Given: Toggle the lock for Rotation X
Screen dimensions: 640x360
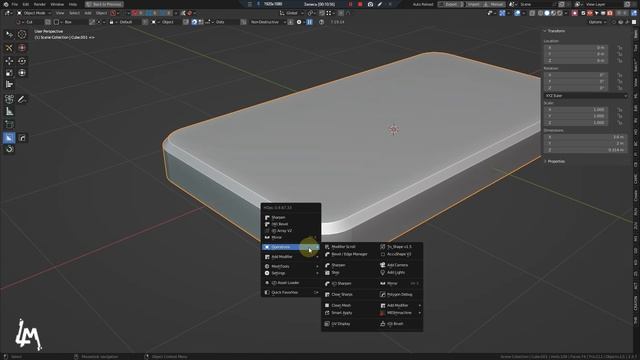Looking at the screenshot, I should coord(620,75).
